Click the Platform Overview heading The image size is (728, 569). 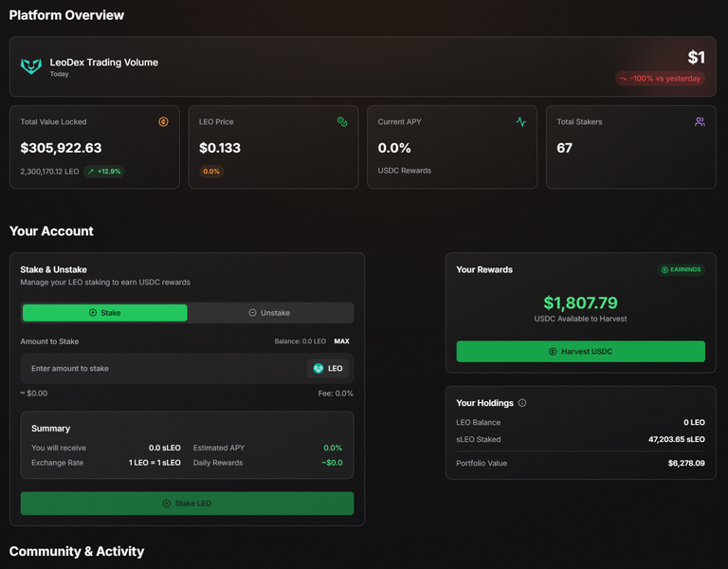tap(66, 15)
